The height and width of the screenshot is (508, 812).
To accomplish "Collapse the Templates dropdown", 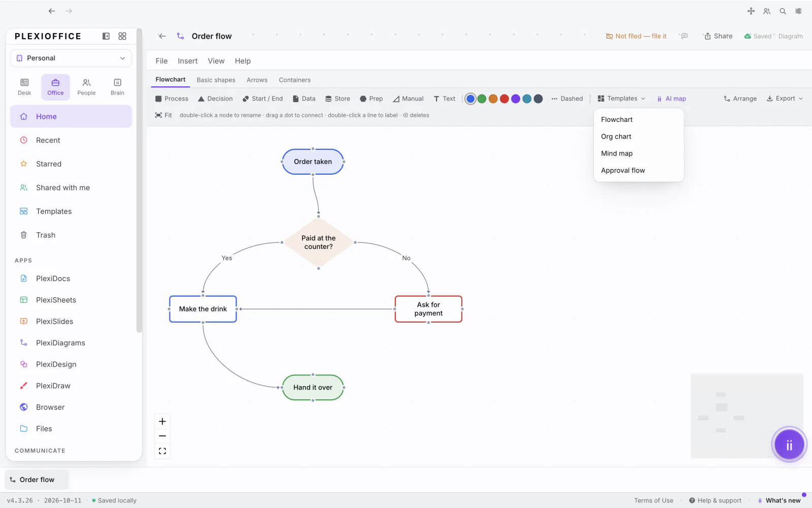I will pos(621,99).
